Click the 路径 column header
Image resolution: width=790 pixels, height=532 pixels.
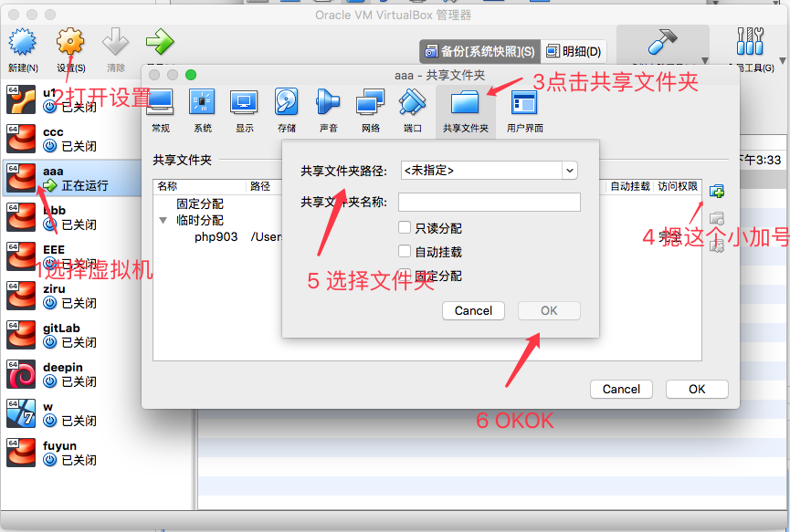coord(260,186)
